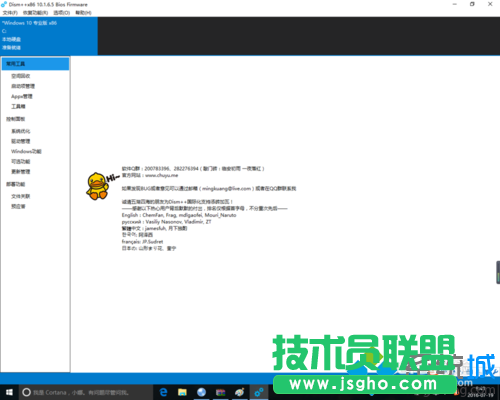This screenshot has height=400, width=500.
Task: Open 预应答 in the sidebar
Action: pos(18,206)
